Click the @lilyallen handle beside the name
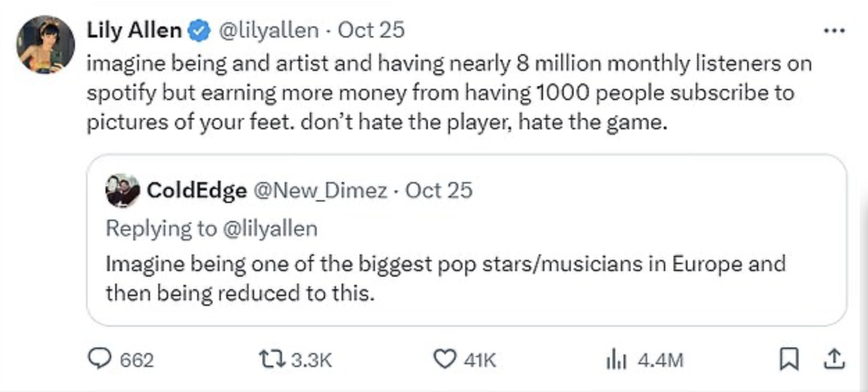The height and width of the screenshot is (392, 868). pyautogui.click(x=269, y=31)
